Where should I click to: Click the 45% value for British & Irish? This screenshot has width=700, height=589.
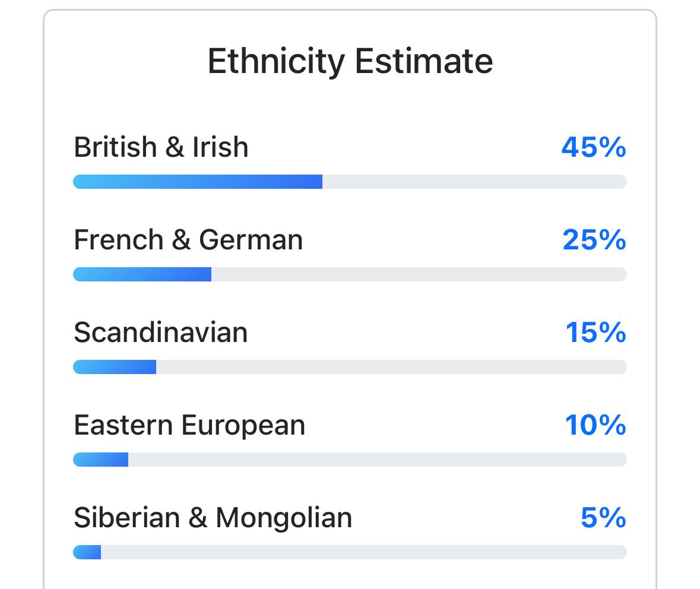click(x=593, y=147)
